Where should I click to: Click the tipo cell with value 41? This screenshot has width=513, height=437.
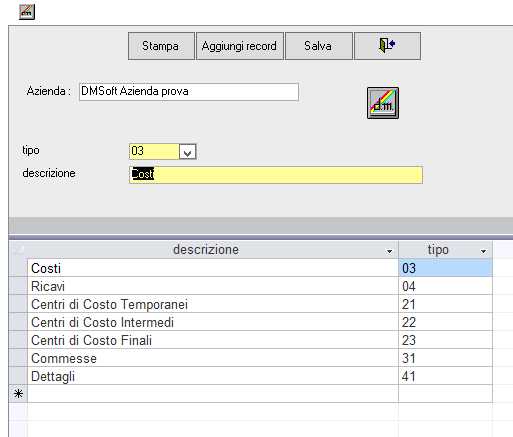pos(445,376)
